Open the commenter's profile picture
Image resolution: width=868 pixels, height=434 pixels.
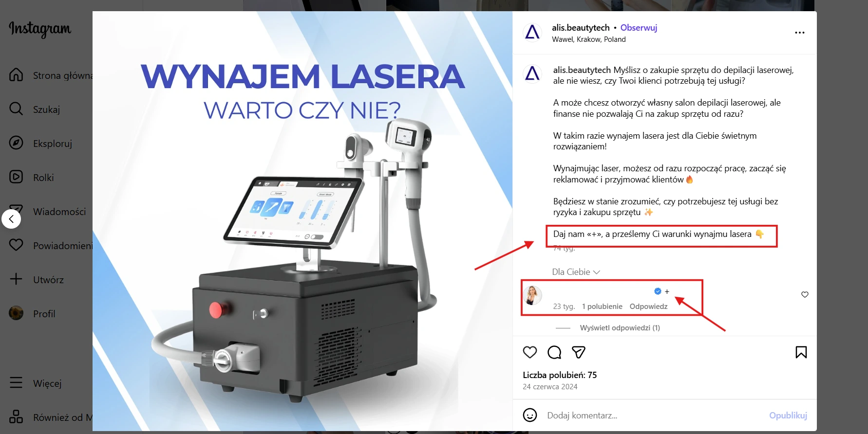click(x=532, y=295)
